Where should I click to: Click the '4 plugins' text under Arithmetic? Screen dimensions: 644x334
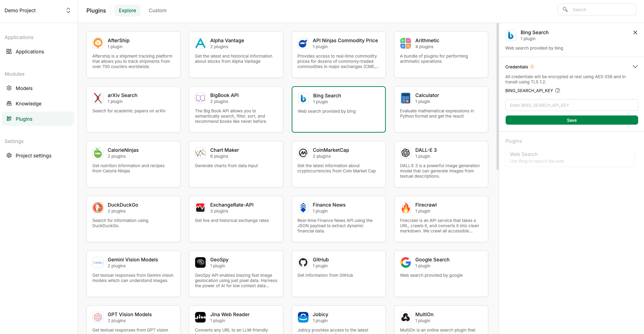point(424,47)
